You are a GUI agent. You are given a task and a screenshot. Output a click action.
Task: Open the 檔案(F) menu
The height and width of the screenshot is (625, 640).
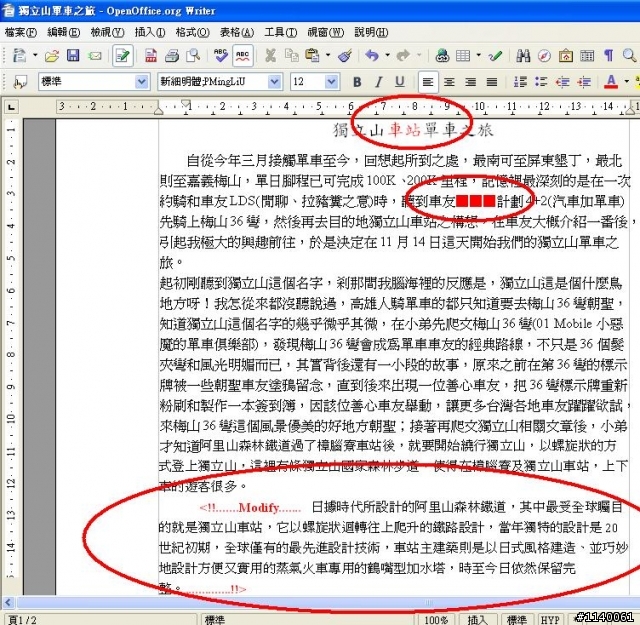click(x=20, y=32)
